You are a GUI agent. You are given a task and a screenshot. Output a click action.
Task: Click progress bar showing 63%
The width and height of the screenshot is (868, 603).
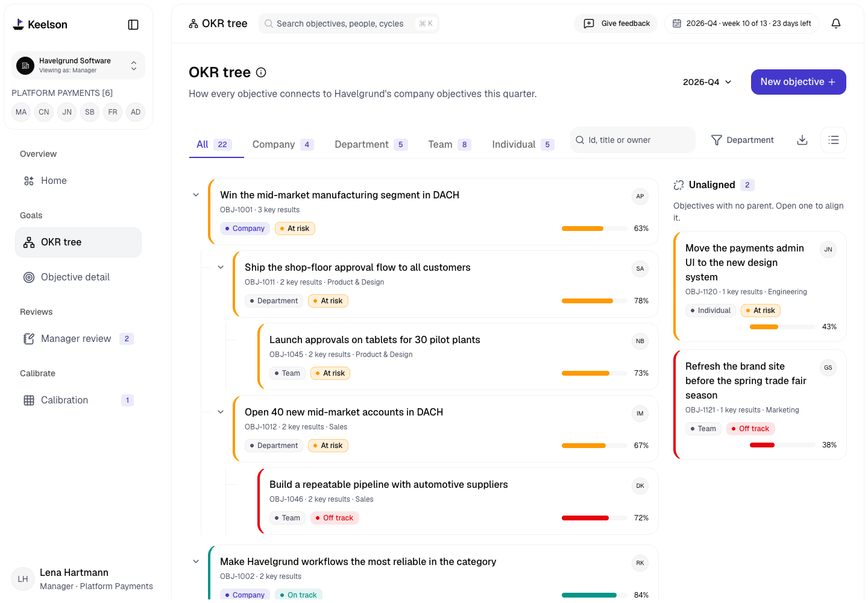(594, 229)
